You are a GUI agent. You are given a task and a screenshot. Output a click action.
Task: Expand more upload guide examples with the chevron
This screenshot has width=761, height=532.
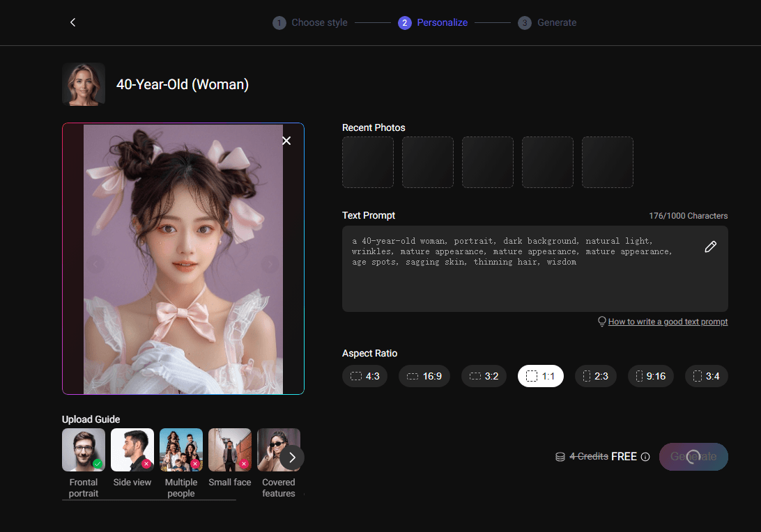click(x=292, y=457)
